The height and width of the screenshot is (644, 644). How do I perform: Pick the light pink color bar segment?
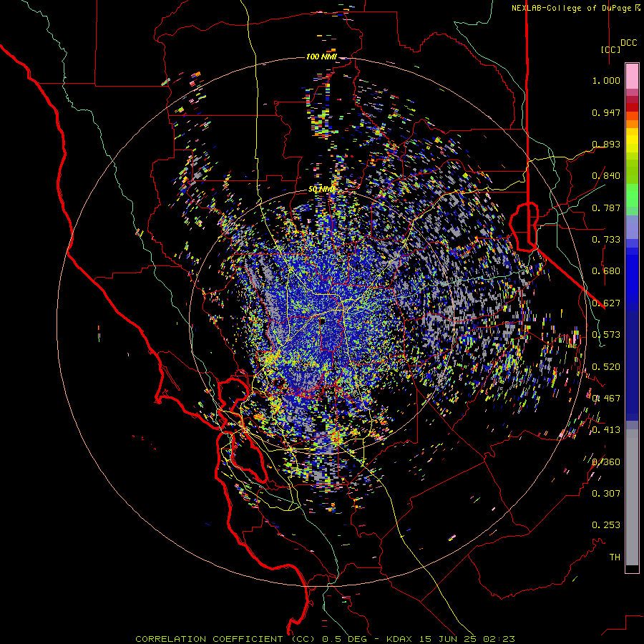coord(632,76)
